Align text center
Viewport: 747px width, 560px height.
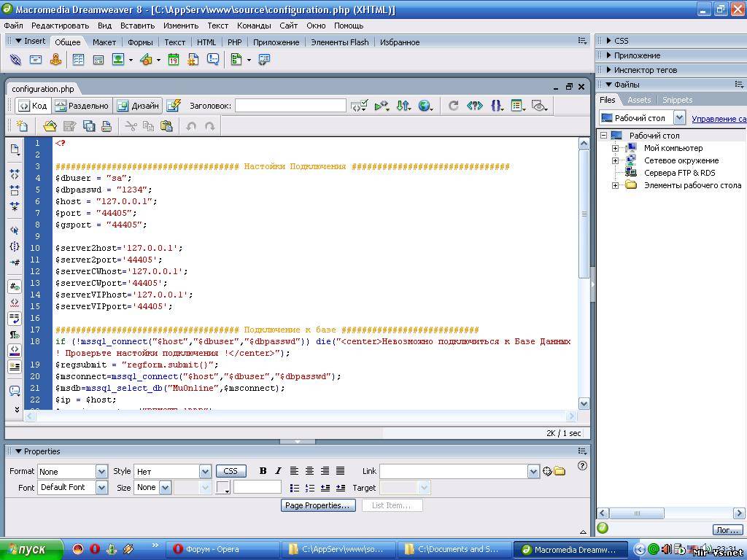pyautogui.click(x=309, y=471)
